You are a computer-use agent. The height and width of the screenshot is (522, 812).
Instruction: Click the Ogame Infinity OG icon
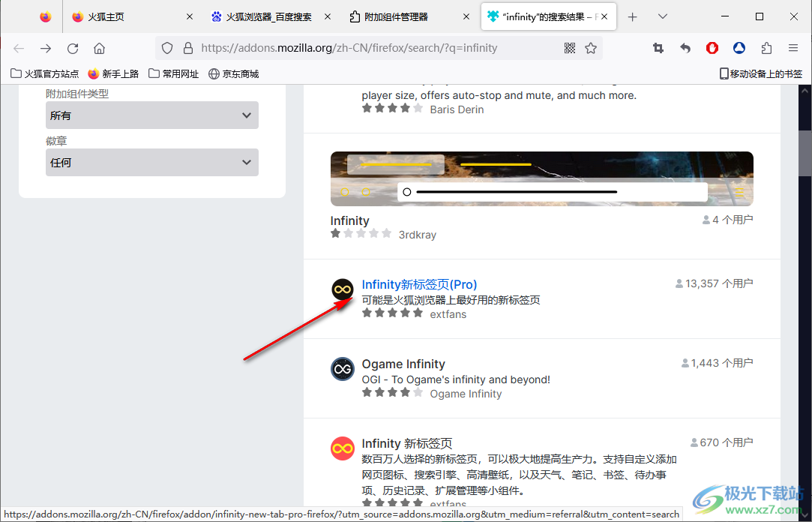[x=343, y=369]
